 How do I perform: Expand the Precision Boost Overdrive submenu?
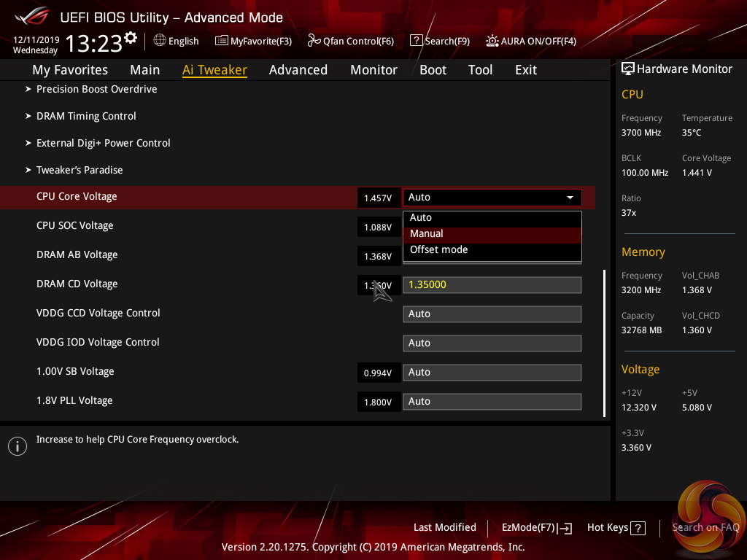pos(96,89)
